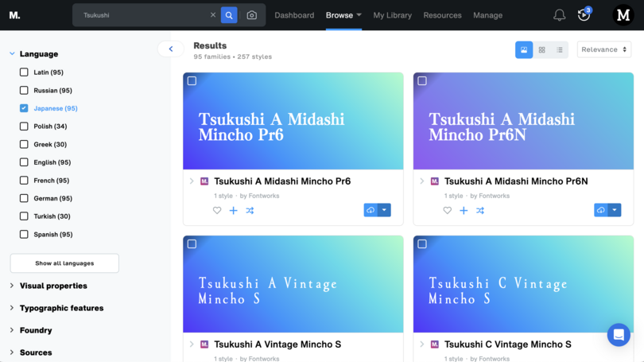Add Tsukushi A Midashi Mincho Pr6 to list

pos(233,210)
